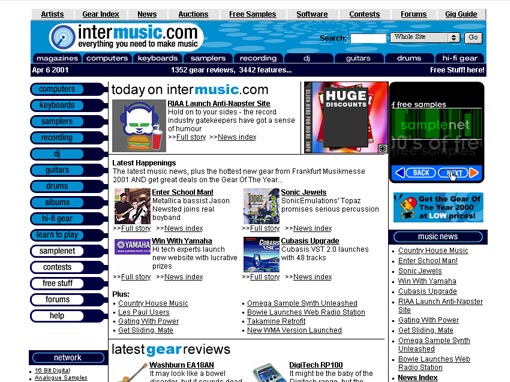Click the Enter School Man band photo
Image resolution: width=510 pixels, height=382 pixels.
point(132,206)
